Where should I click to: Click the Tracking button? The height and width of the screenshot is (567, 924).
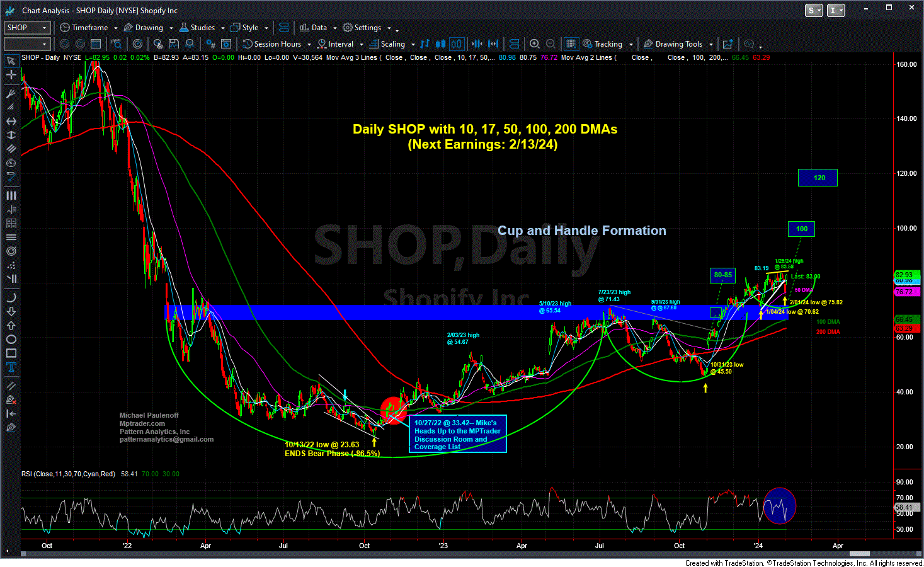(603, 44)
